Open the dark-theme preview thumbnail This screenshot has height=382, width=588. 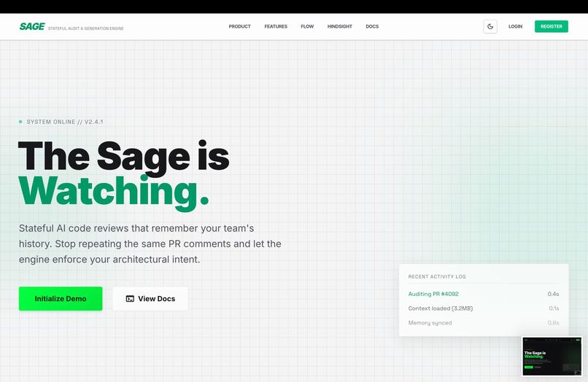(552, 356)
